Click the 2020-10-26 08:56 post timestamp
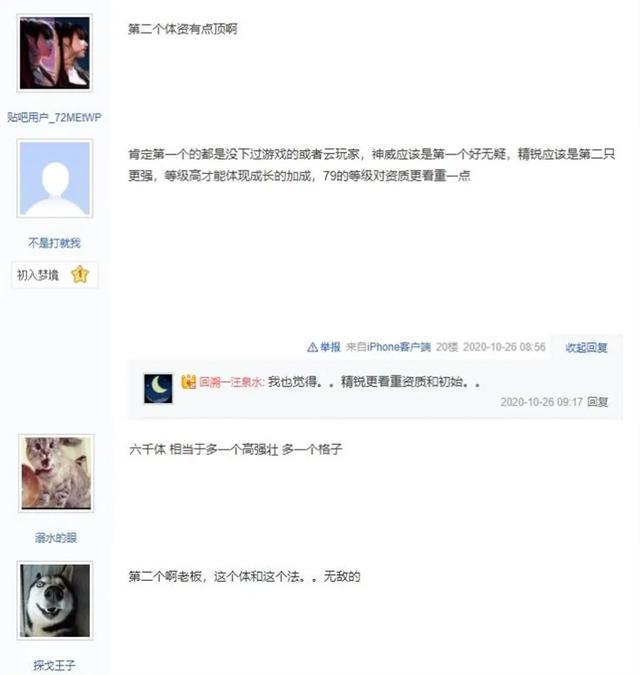The height and width of the screenshot is (675, 640). pyautogui.click(x=504, y=347)
